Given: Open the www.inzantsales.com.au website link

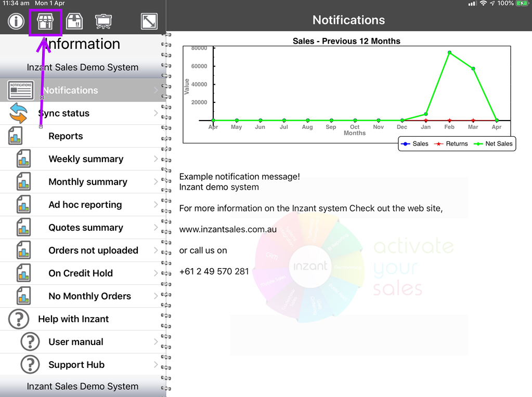Looking at the screenshot, I should click(228, 230).
